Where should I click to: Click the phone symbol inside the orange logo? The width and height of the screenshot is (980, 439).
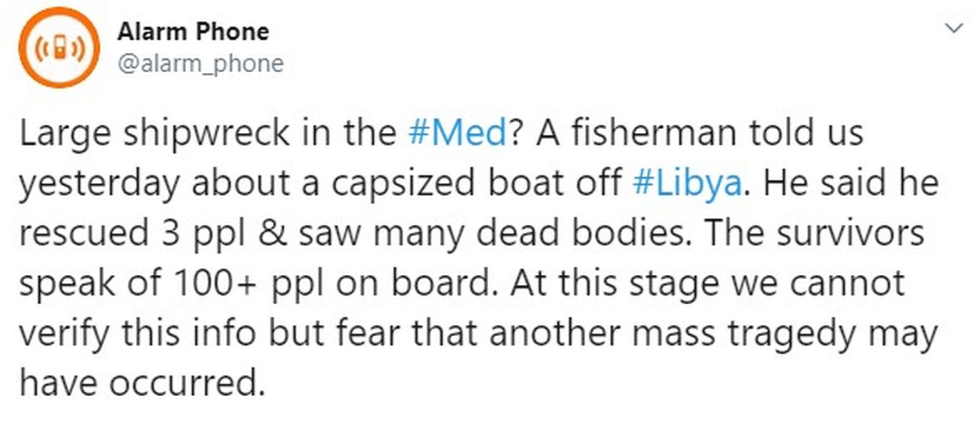pos(59,47)
